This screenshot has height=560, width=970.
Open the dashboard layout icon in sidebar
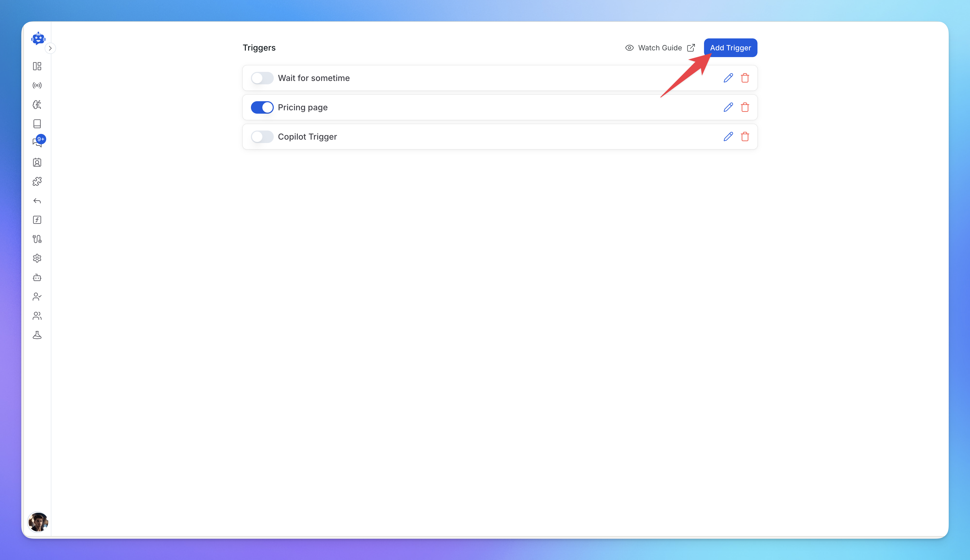[37, 66]
